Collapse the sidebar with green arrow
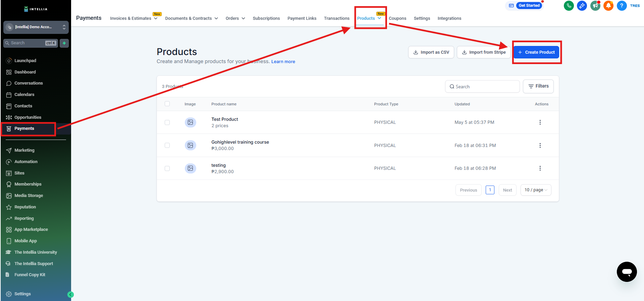644x301 pixels. pyautogui.click(x=70, y=295)
